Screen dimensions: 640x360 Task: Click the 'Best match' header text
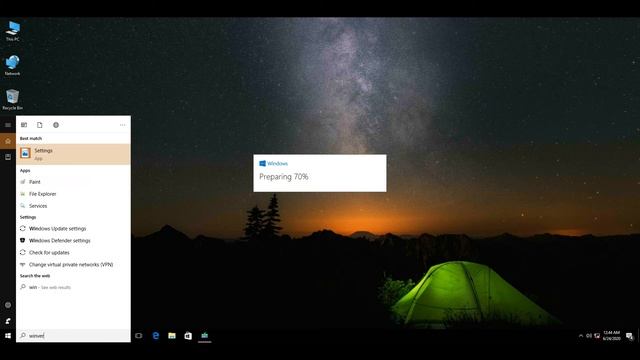point(31,138)
